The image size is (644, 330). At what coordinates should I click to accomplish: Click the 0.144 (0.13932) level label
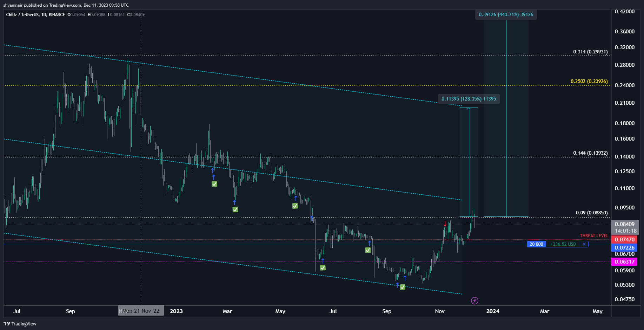point(590,153)
